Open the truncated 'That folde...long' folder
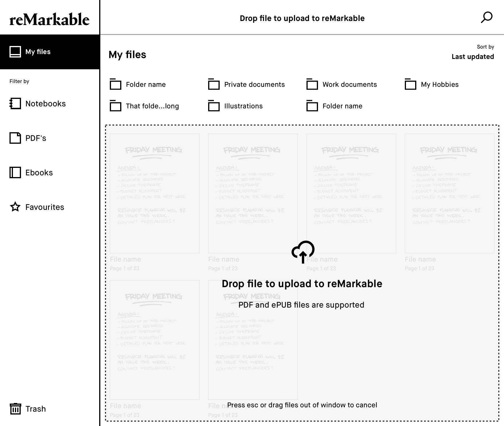504x426 pixels. [152, 106]
